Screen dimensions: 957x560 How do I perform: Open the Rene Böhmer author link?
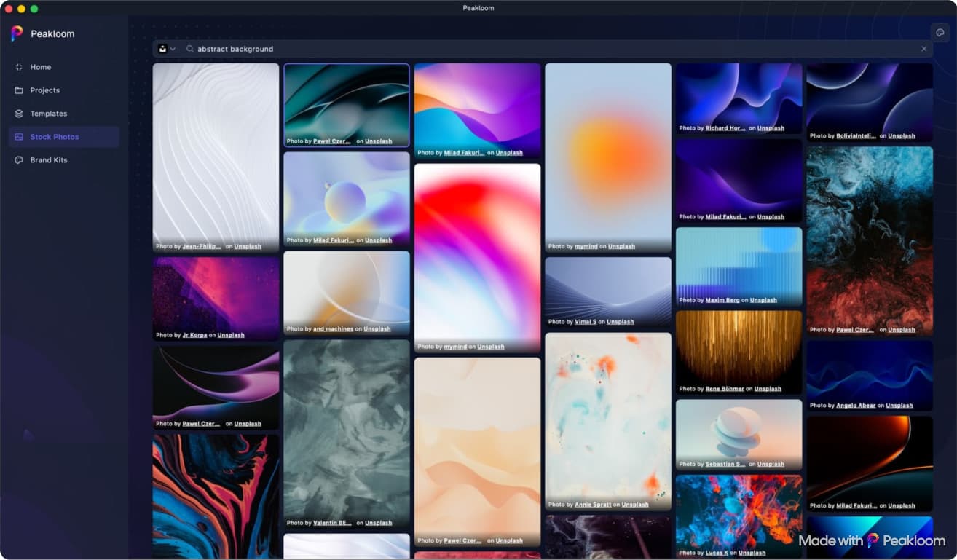tap(724, 390)
